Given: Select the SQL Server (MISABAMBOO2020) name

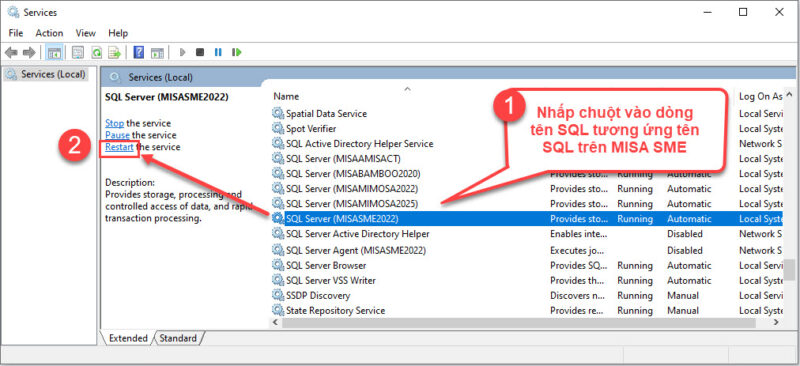Looking at the screenshot, I should (353, 174).
